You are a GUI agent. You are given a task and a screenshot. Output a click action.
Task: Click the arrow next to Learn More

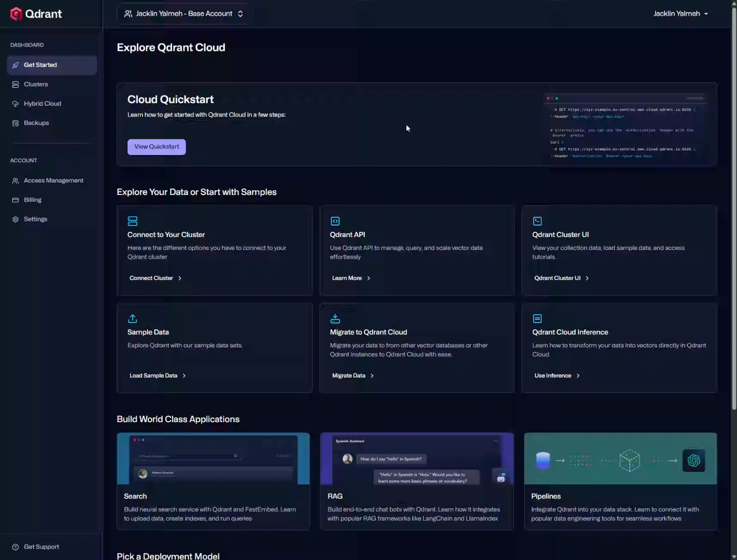(x=368, y=278)
